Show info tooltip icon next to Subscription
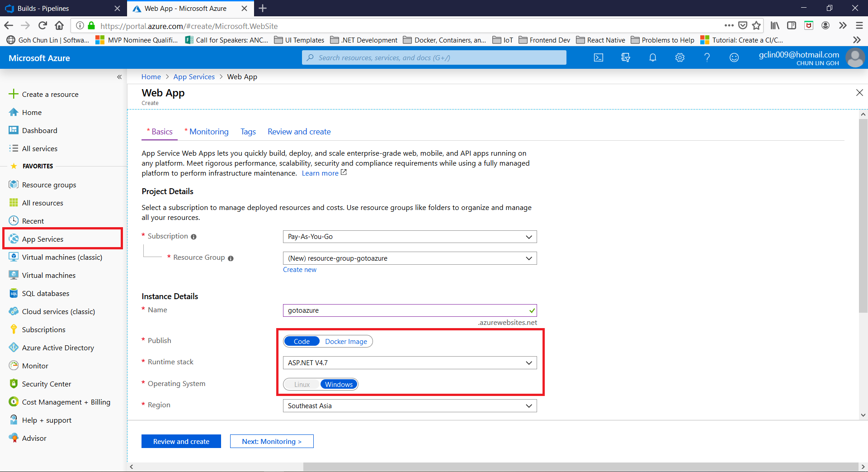Image resolution: width=868 pixels, height=472 pixels. point(193,237)
